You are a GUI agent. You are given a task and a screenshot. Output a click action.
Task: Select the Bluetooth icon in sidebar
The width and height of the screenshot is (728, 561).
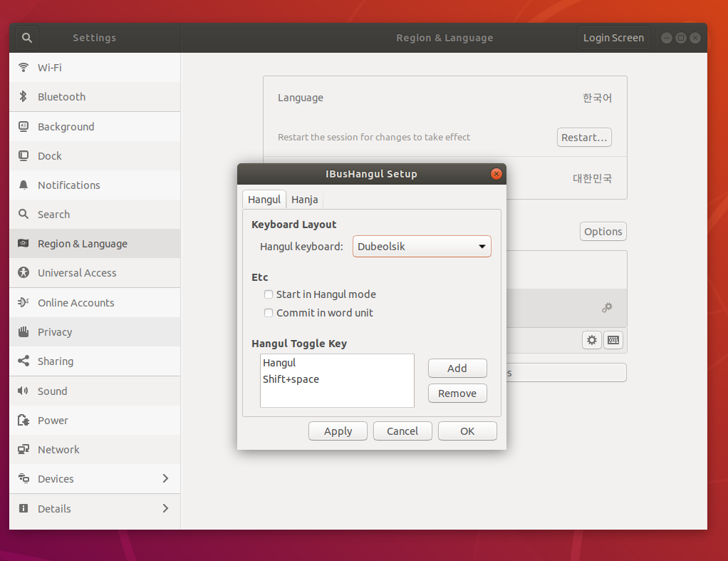click(24, 97)
